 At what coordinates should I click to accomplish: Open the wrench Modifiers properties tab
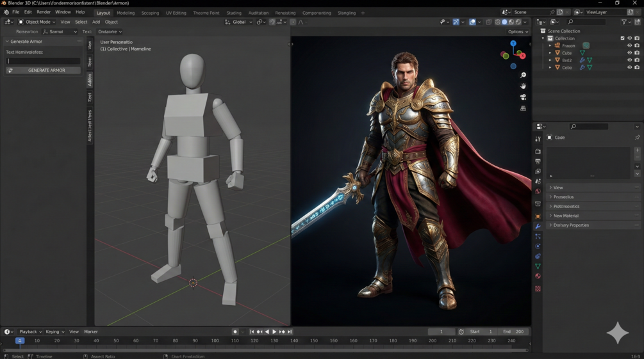(538, 227)
